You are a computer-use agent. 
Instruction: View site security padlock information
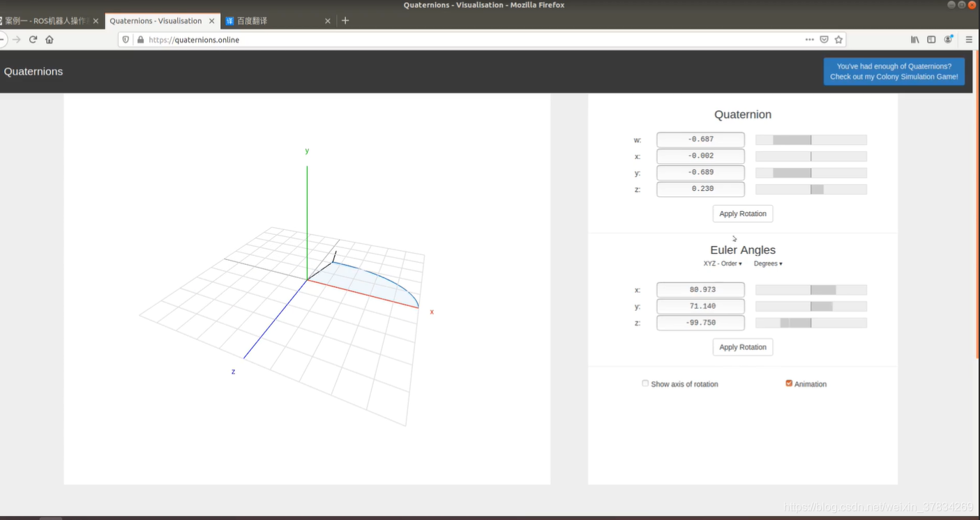(141, 40)
